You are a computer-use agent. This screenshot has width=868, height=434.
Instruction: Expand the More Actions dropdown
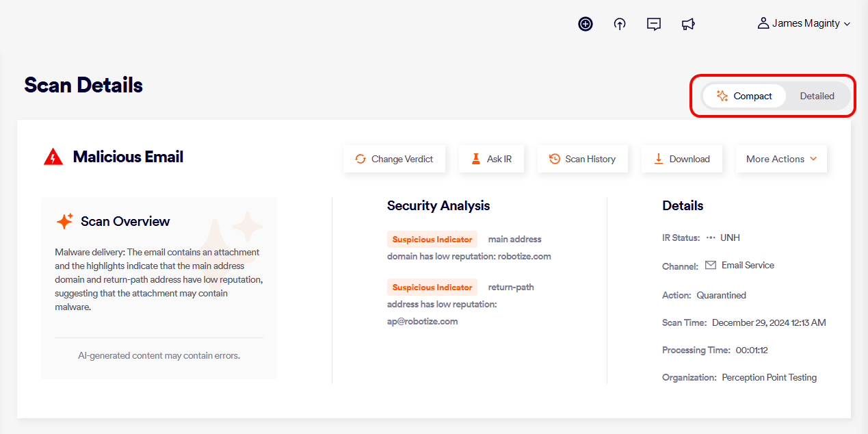pos(781,159)
